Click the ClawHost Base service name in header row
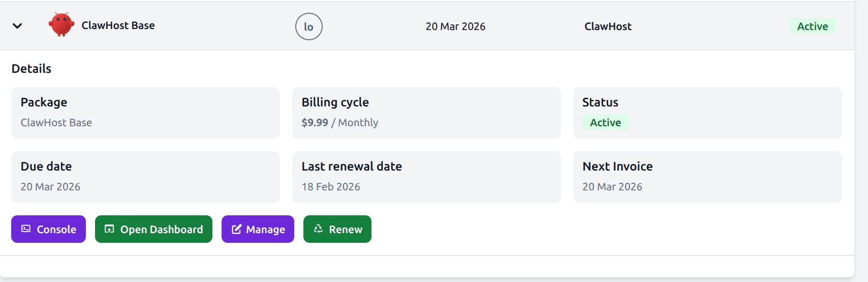Image resolution: width=868 pixels, height=282 pixels. click(118, 25)
